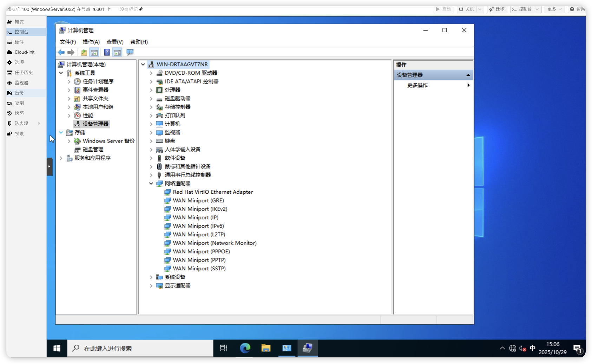This screenshot has height=364, width=592.
Task: Collapse the 网络适配器 node
Action: [x=151, y=184]
